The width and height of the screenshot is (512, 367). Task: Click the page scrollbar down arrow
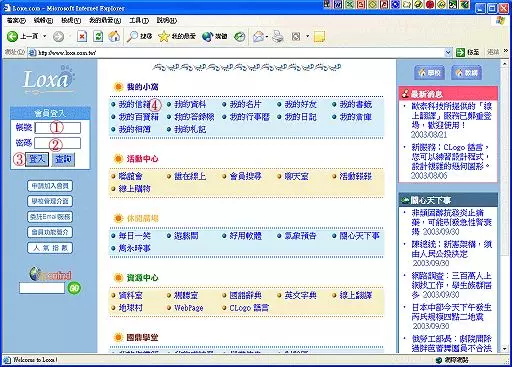505,349
